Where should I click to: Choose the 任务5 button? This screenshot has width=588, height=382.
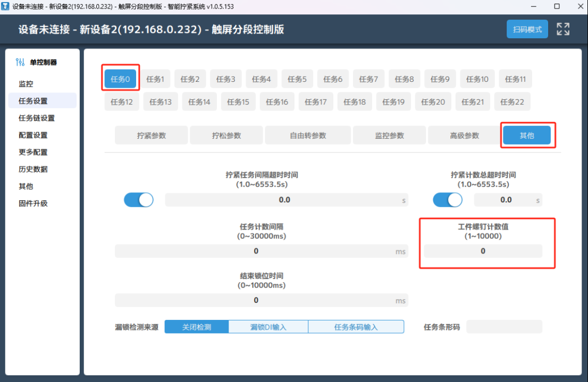pyautogui.click(x=297, y=79)
